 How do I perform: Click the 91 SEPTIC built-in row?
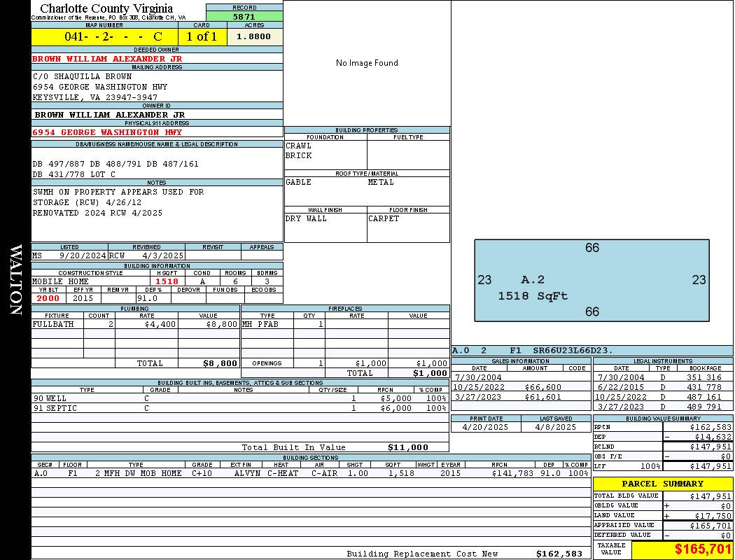point(239,408)
